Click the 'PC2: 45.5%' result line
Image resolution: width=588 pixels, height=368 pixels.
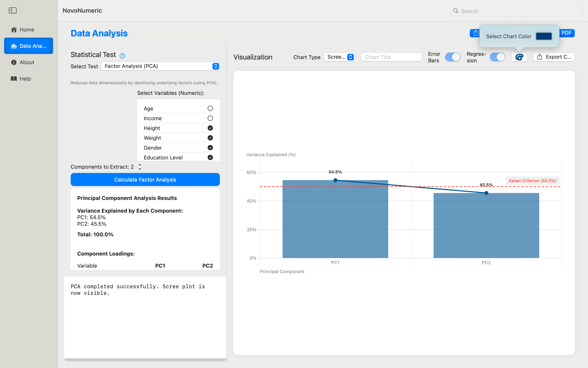tap(92, 224)
